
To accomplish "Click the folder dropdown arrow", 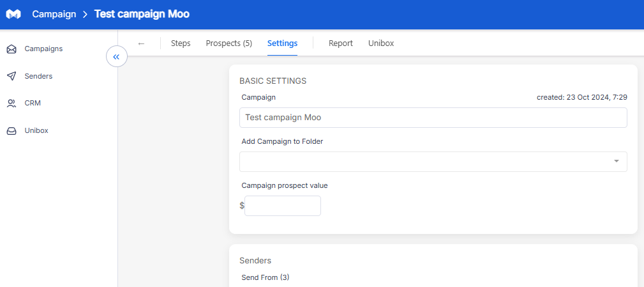I will tap(617, 161).
